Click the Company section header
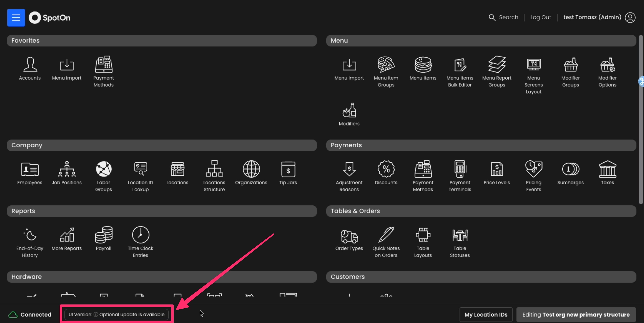The height and width of the screenshot is (323, 644). coord(162,145)
